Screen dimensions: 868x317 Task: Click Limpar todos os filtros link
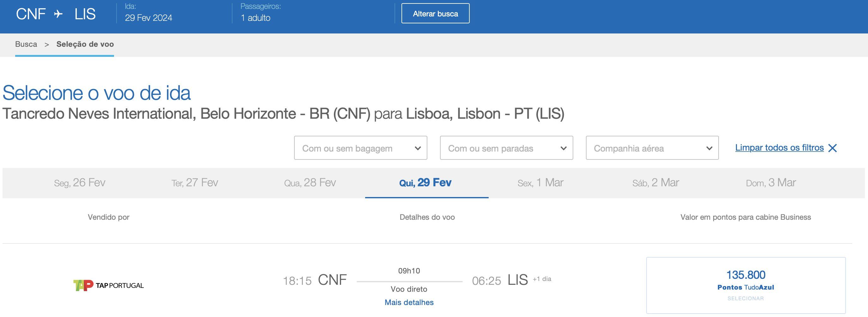(x=779, y=147)
